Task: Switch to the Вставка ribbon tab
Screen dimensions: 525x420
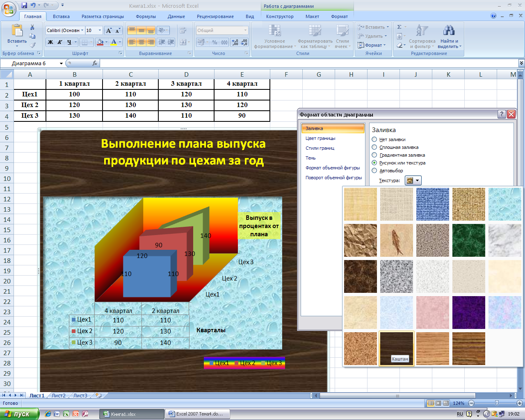Action: click(61, 16)
